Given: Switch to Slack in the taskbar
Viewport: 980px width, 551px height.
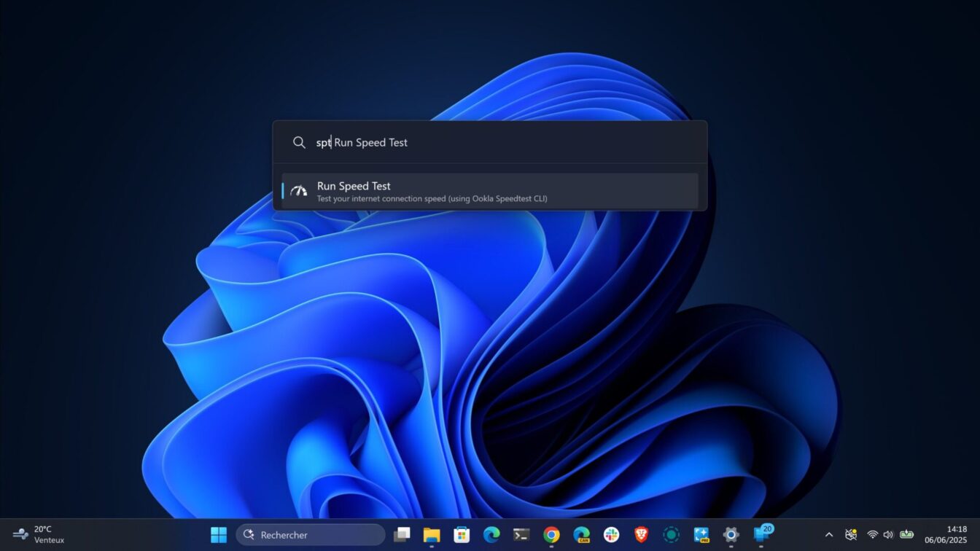Looking at the screenshot, I should [611, 535].
